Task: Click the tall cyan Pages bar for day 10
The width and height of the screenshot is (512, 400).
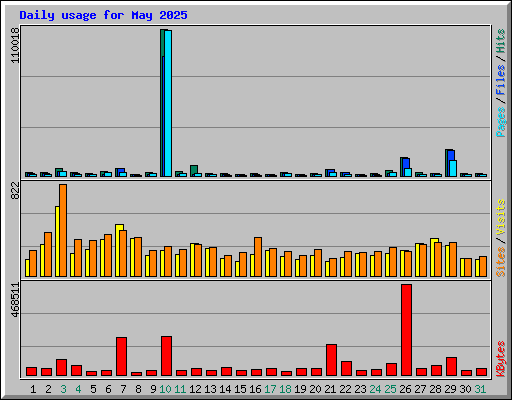Action: [168, 103]
